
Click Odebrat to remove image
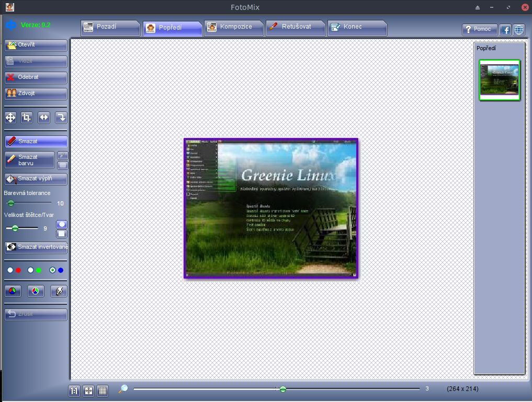click(36, 77)
